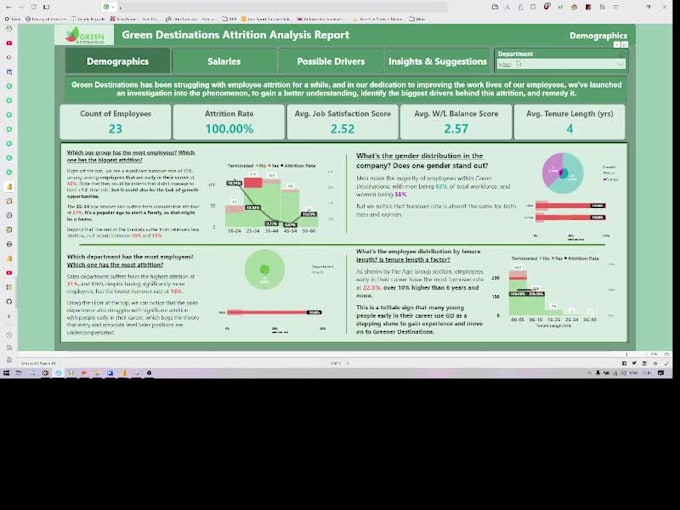The image size is (680, 510).
Task: Select the department donut chart circle
Action: coord(265,269)
